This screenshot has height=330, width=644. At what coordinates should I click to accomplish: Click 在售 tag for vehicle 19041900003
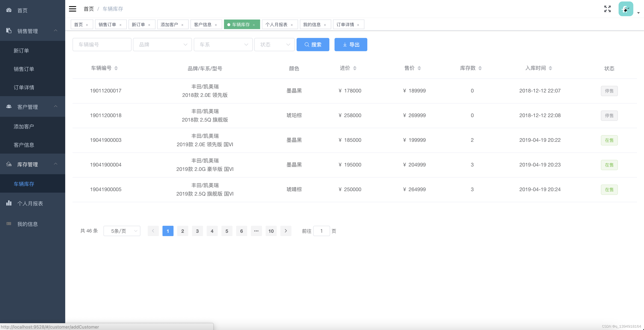pos(609,140)
